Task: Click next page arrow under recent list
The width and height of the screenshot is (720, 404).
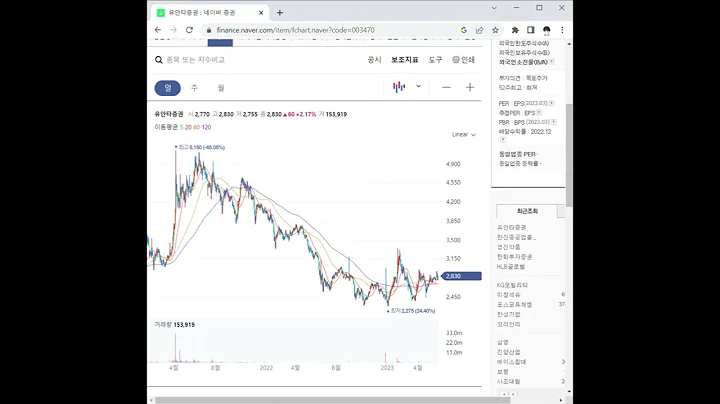Action: coord(513,394)
